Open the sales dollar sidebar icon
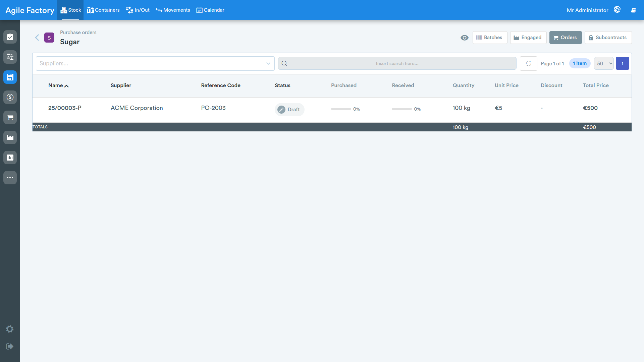This screenshot has width=644, height=362. (10, 97)
